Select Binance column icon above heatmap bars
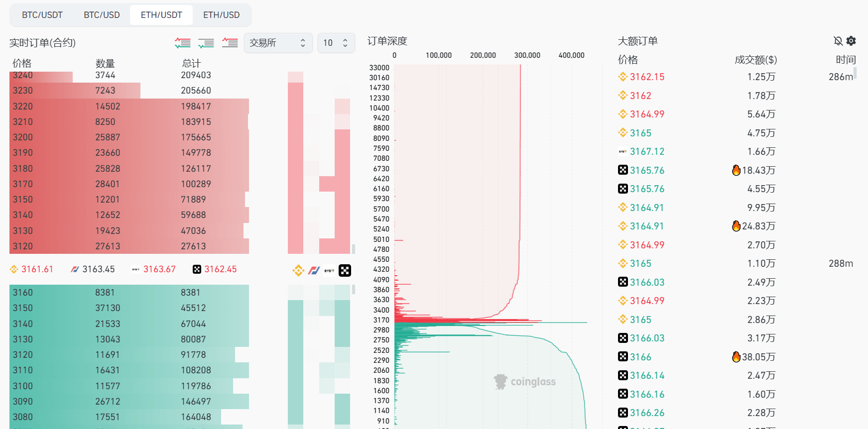 point(298,271)
